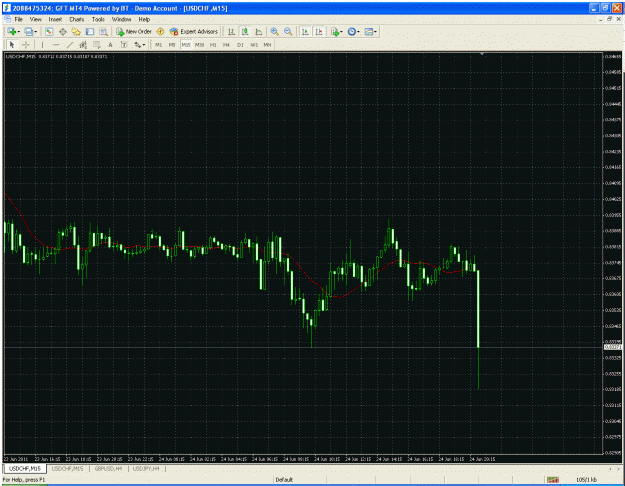Open the Strategy Tester magnifier icon
This screenshot has width=625, height=486.
103,31
